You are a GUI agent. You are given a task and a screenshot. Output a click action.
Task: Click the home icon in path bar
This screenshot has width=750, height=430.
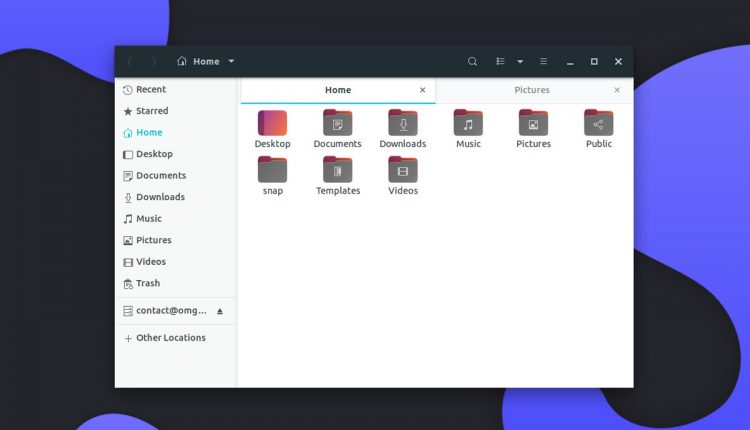point(182,61)
